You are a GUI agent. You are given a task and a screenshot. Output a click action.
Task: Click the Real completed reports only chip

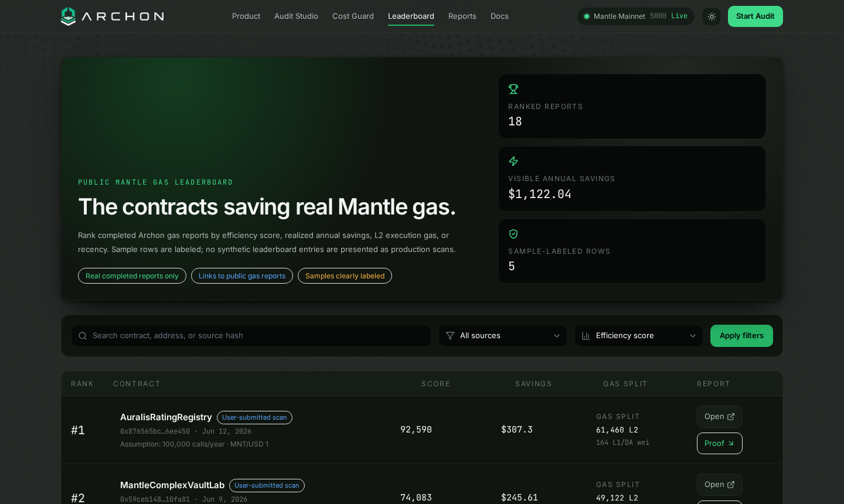tap(132, 276)
